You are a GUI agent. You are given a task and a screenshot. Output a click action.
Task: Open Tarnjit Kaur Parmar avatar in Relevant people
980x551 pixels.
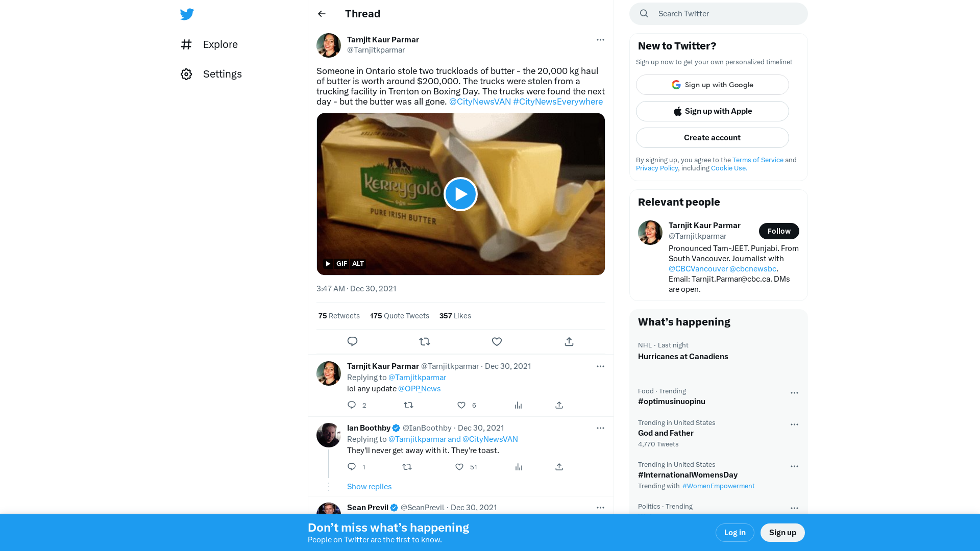(x=650, y=233)
